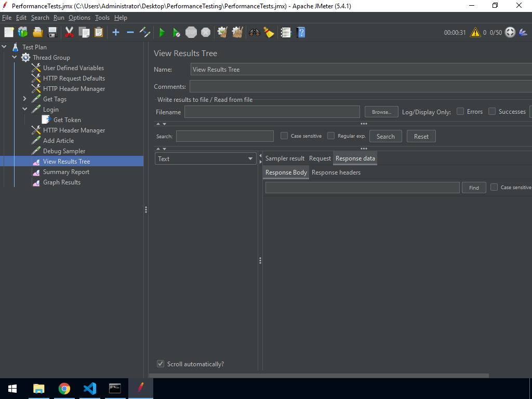532x399 pixels.
Task: Open the File menu
Action: coord(7,18)
